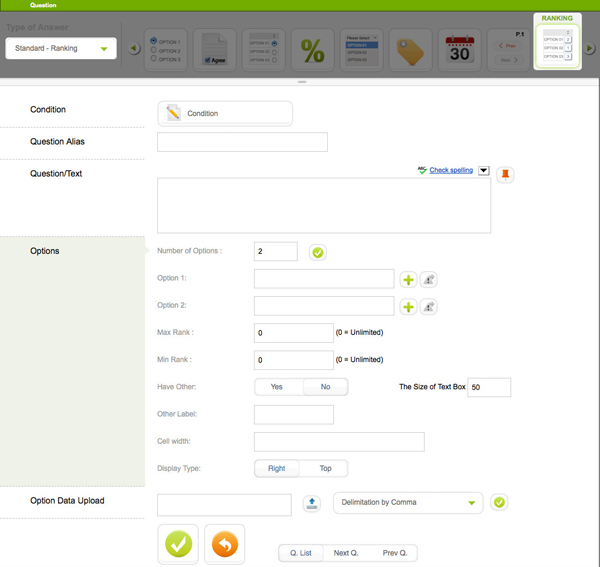This screenshot has width=600, height=567.
Task: Set Have Other to No
Action: [325, 386]
